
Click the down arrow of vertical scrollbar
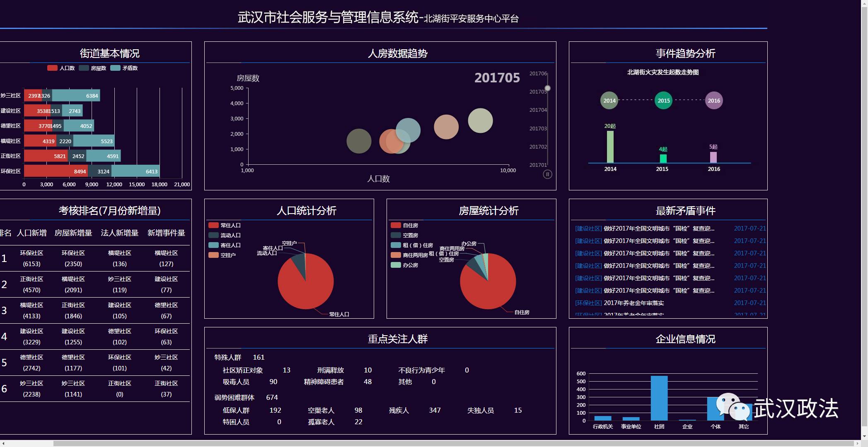865,437
